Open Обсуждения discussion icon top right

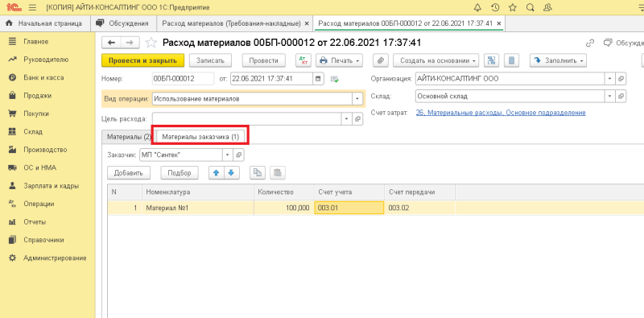click(x=608, y=43)
